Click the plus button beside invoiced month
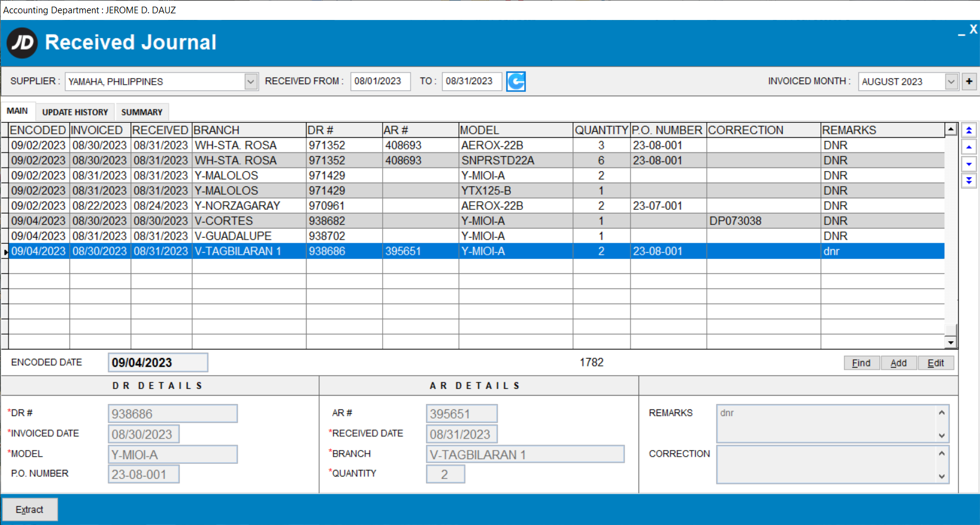Image resolution: width=980 pixels, height=525 pixels. pyautogui.click(x=969, y=81)
